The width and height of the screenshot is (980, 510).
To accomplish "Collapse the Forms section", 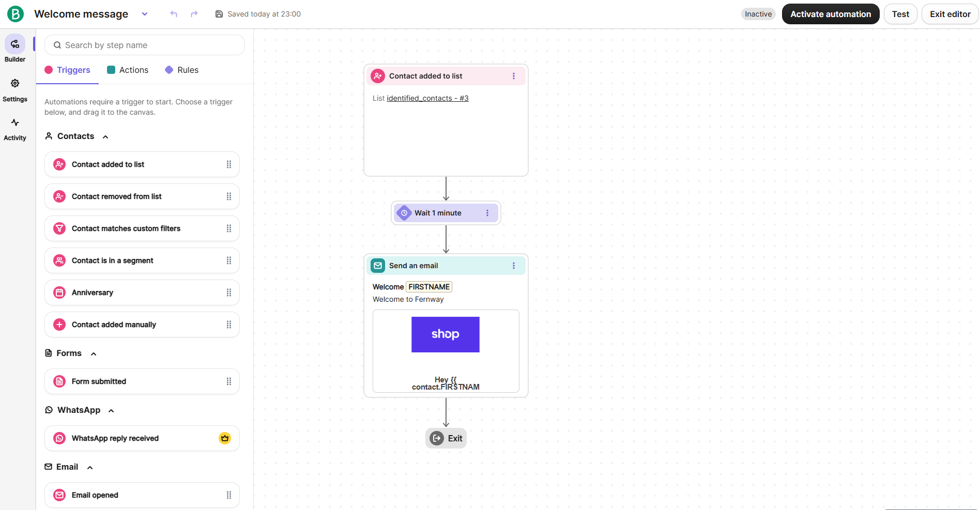I will point(94,354).
